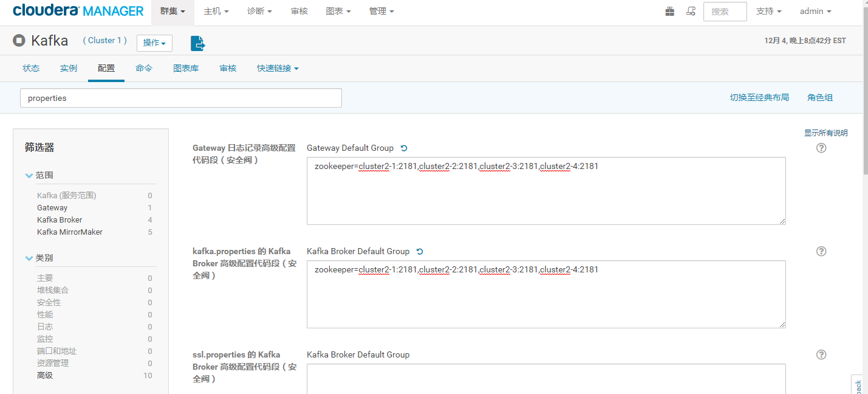Open the 操作 actions dropdown button
Viewport: 868px width, 394px height.
click(x=154, y=43)
